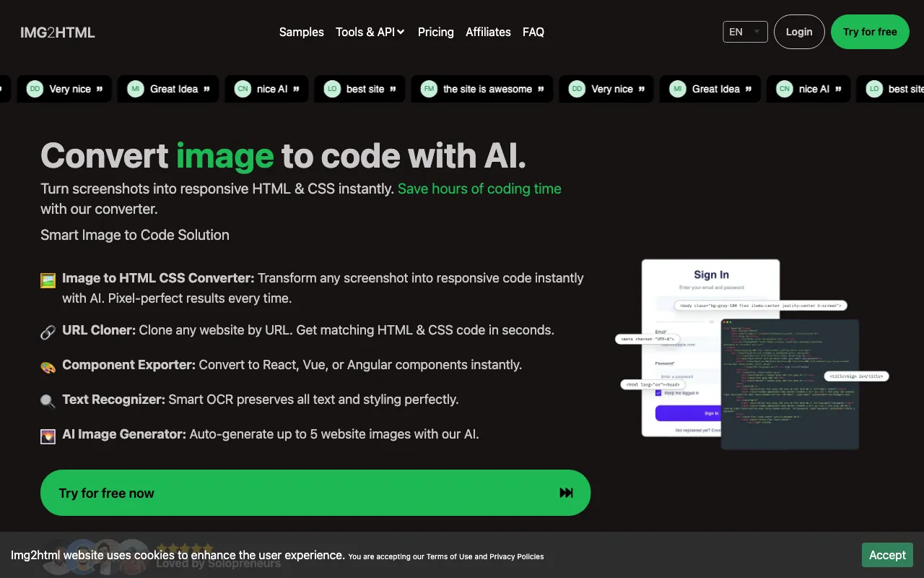Viewport: 924px width, 578px height.
Task: Click 'the site is awesome' review text
Action: (487, 89)
